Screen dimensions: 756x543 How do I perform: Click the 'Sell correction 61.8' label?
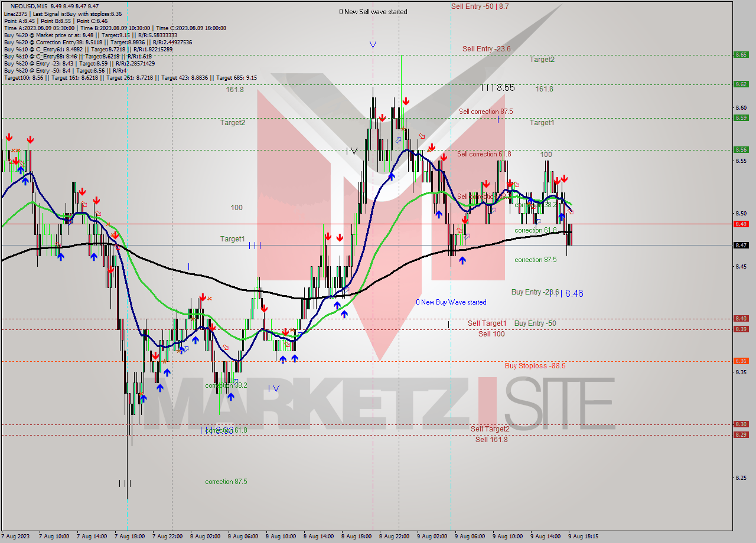[x=484, y=154]
